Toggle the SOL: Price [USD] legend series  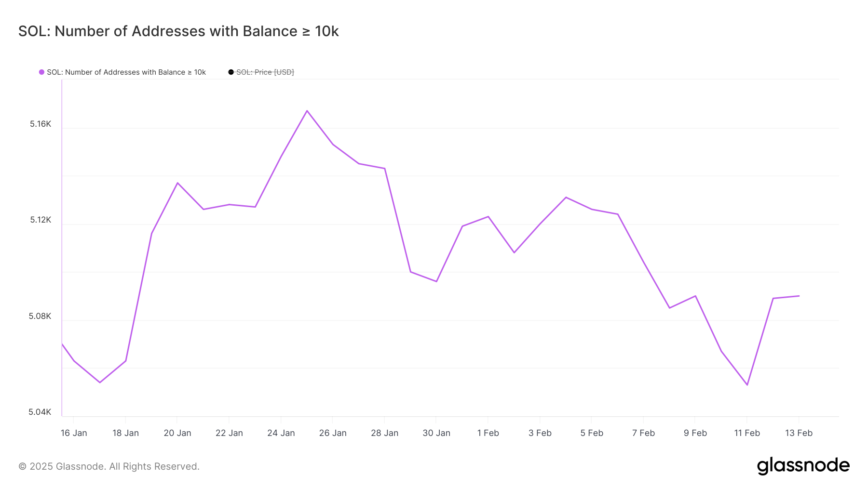(x=265, y=72)
